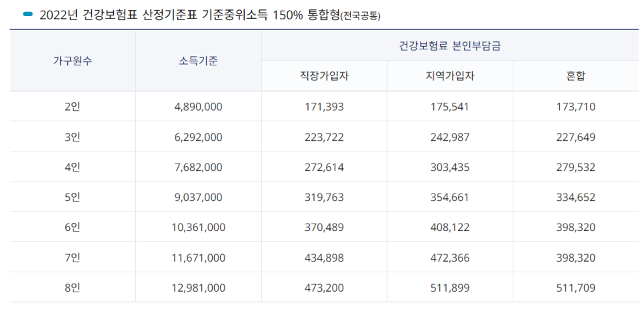Highlight the 혼합 value 173,710
The height and width of the screenshot is (313, 644).
576,107
